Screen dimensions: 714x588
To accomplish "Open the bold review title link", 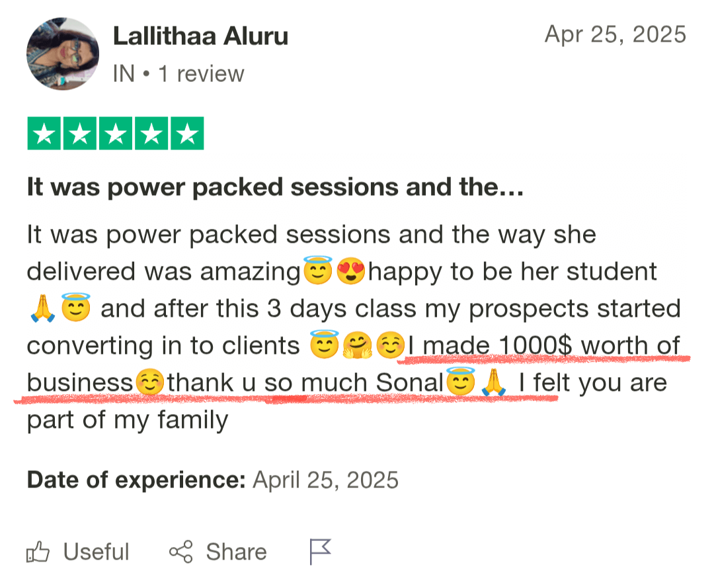I will (275, 188).
